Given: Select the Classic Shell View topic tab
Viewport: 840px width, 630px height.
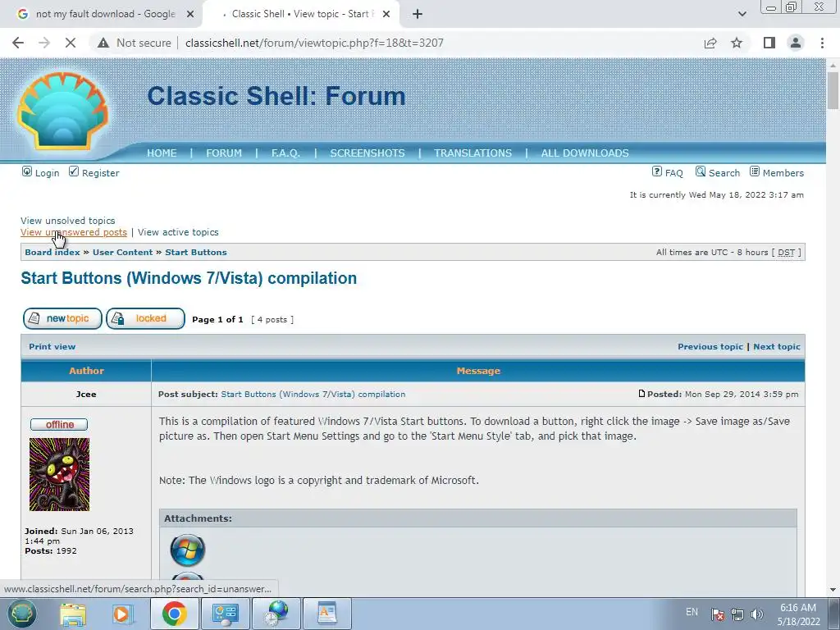Looking at the screenshot, I should tap(300, 14).
